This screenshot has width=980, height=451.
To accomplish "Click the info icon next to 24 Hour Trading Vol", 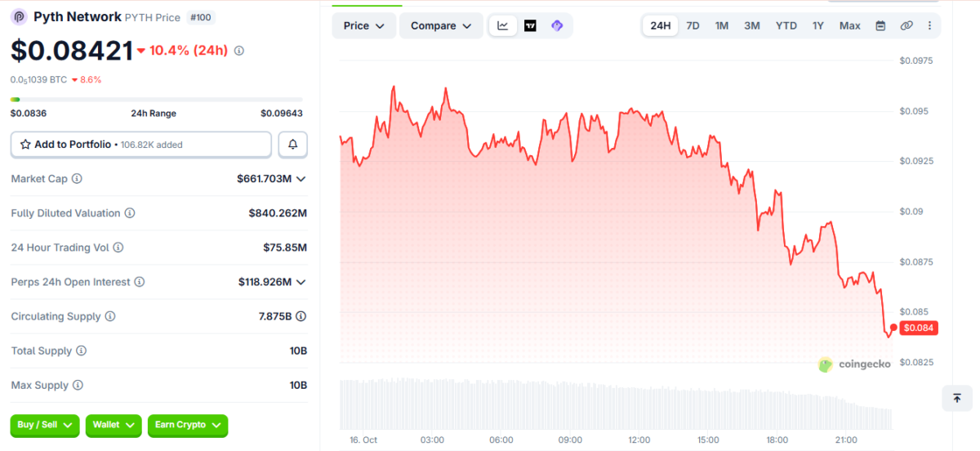I will tap(118, 248).
